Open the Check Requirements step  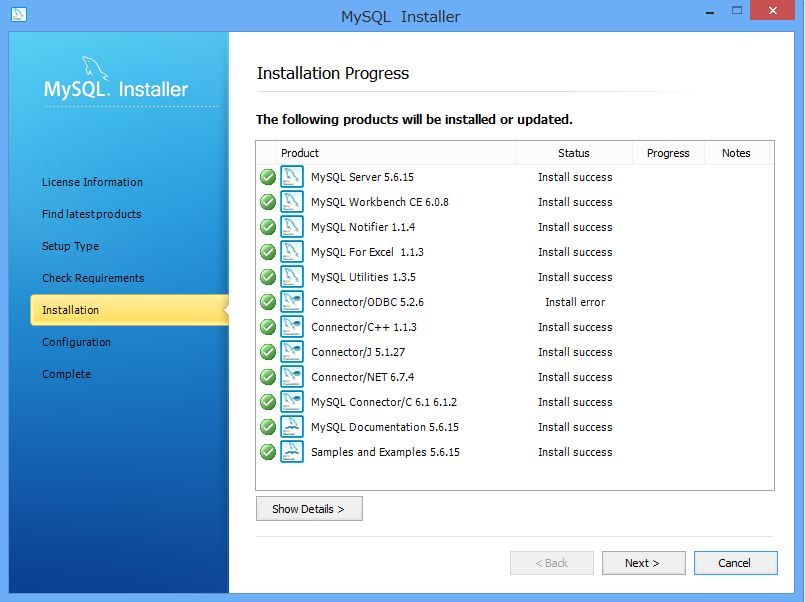93,278
